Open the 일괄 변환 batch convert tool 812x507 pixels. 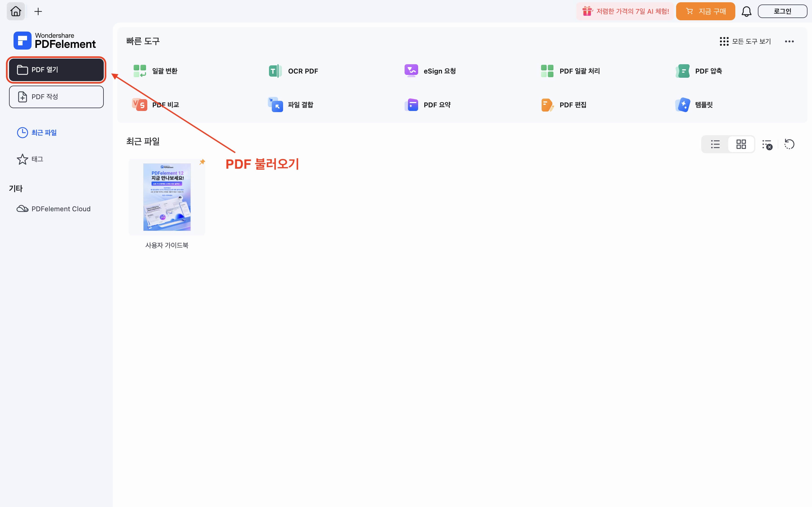click(156, 71)
